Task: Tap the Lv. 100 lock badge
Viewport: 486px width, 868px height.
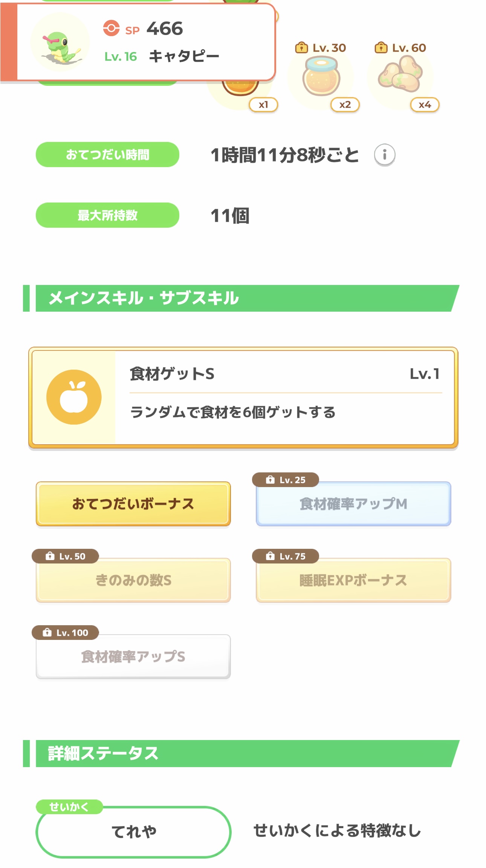Action: click(65, 633)
